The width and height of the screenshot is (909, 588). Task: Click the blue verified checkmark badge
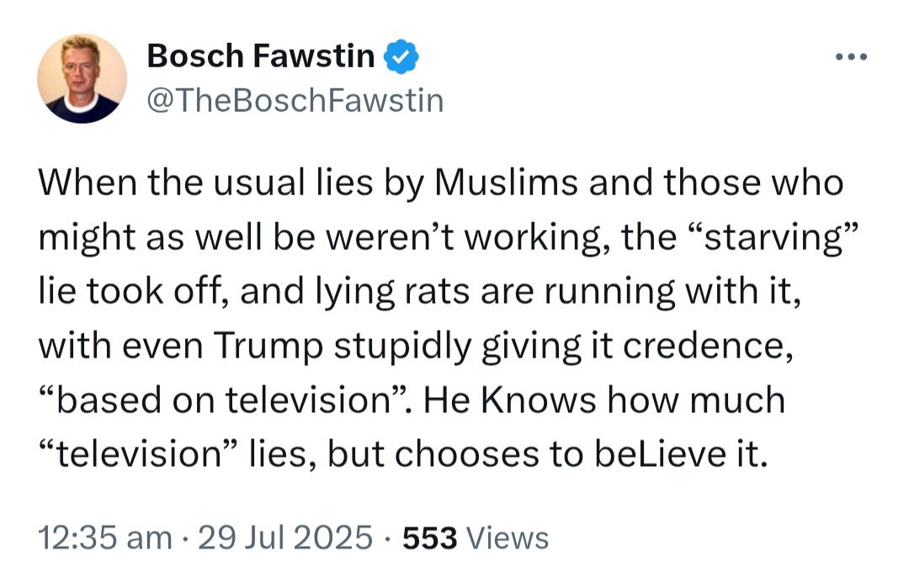click(x=401, y=56)
